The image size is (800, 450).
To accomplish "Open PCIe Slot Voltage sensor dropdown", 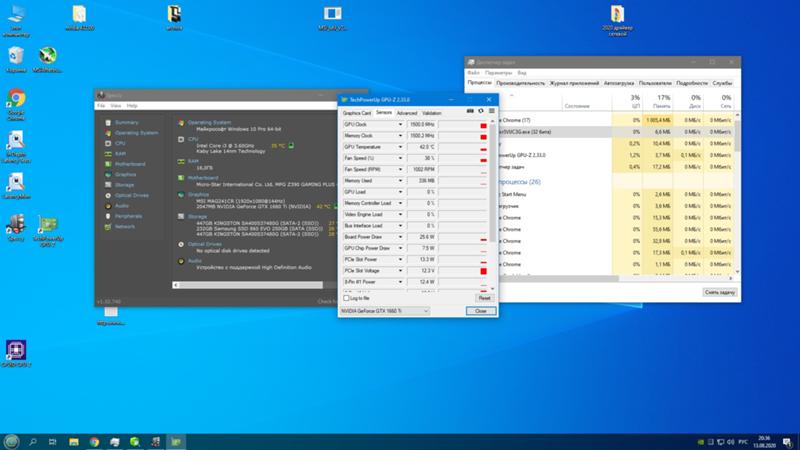I will tap(400, 270).
